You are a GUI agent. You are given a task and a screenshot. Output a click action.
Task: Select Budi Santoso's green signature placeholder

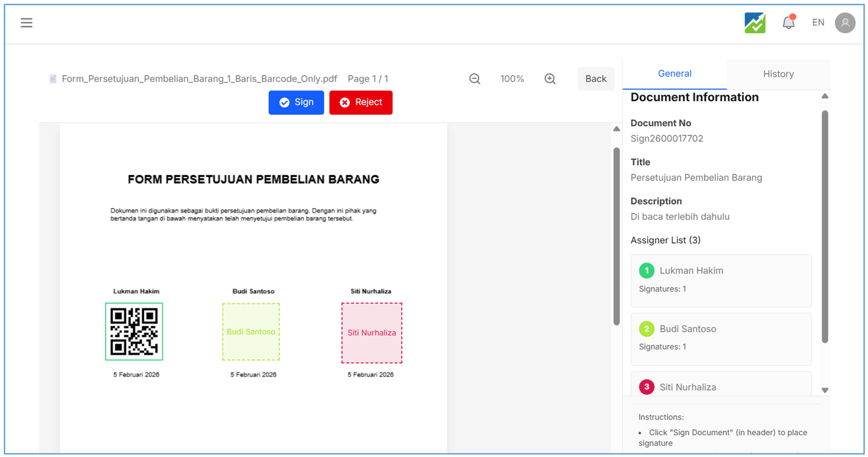pyautogui.click(x=251, y=332)
